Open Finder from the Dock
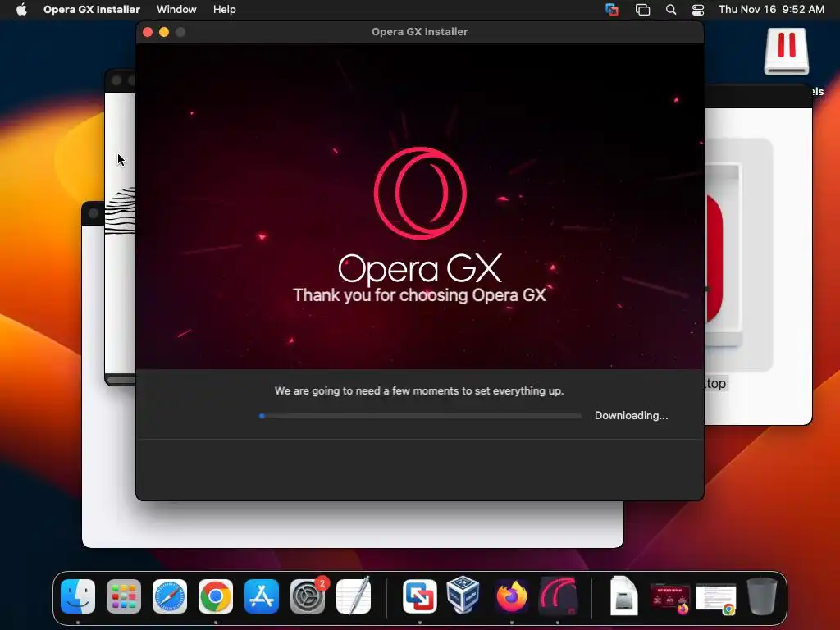 click(x=78, y=596)
